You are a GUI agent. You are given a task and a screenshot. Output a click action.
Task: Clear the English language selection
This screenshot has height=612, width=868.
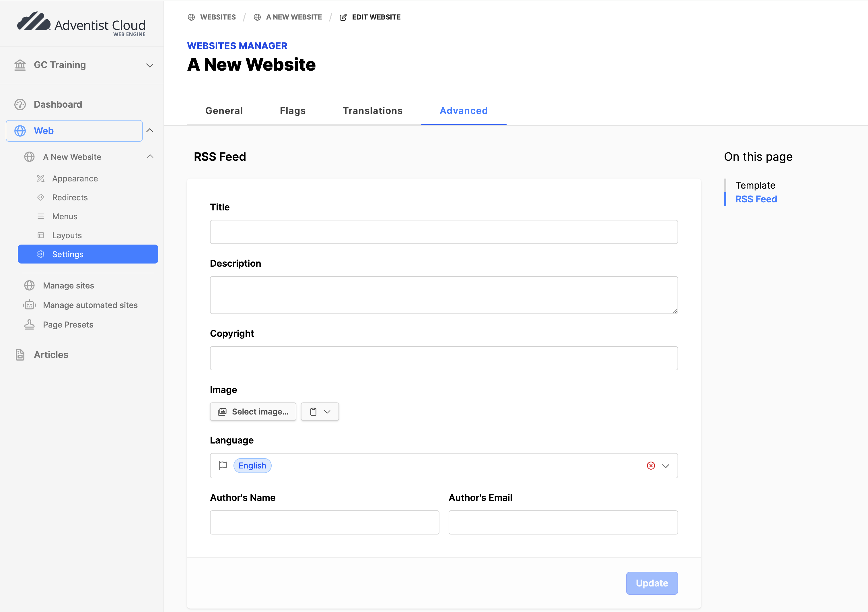[651, 466]
